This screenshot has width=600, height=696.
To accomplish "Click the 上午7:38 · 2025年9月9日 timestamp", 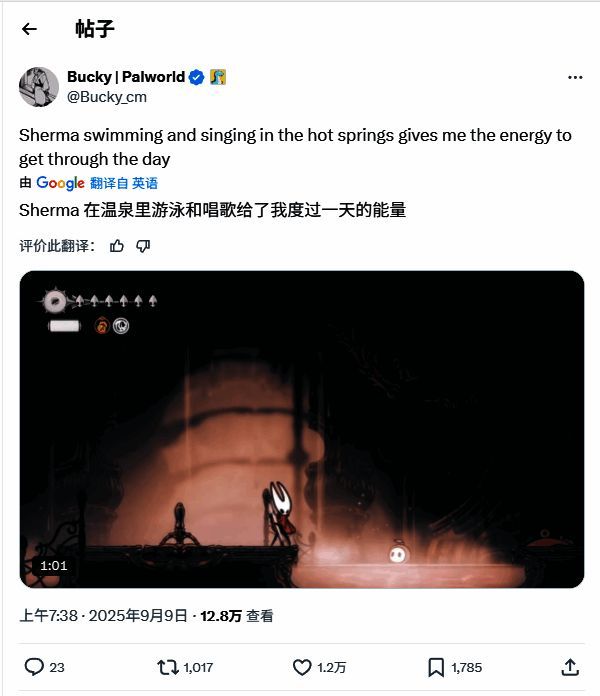I will coord(103,616).
